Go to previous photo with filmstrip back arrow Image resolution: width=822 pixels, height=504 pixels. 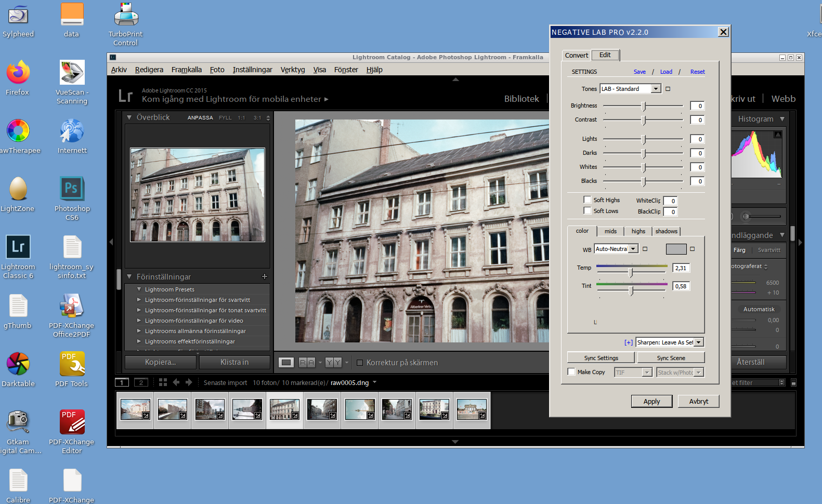(x=176, y=382)
